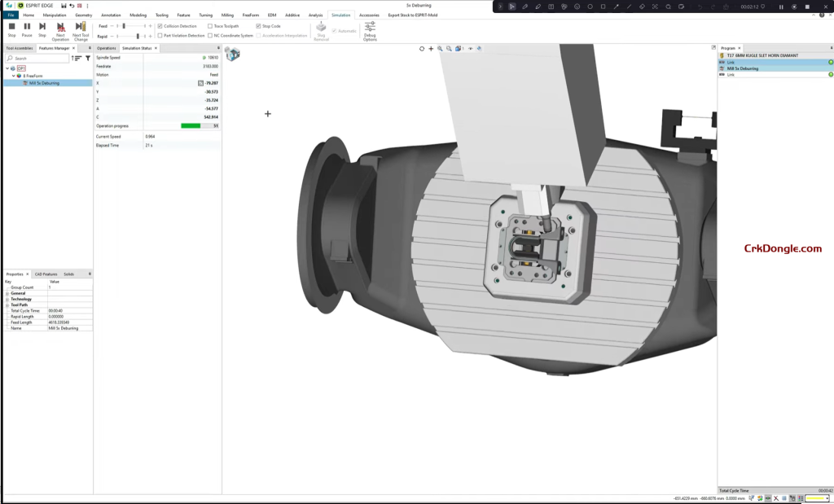The height and width of the screenshot is (504, 834).
Task: Click the Next Operation button
Action: [x=59, y=28]
